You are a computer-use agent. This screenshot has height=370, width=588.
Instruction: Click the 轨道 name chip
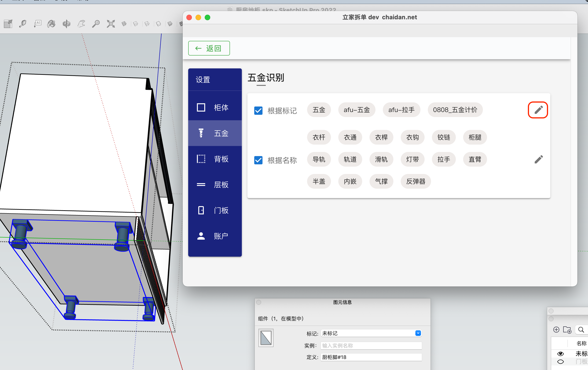[350, 160]
